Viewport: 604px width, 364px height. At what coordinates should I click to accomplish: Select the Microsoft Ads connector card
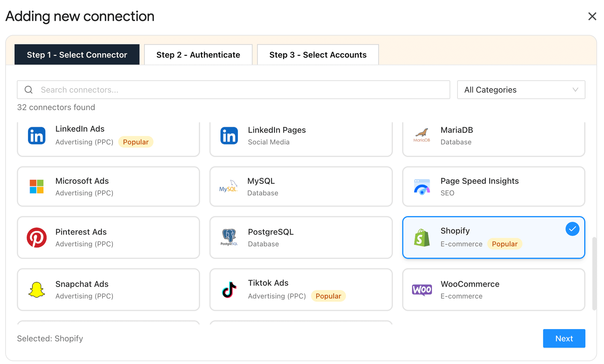(109, 187)
